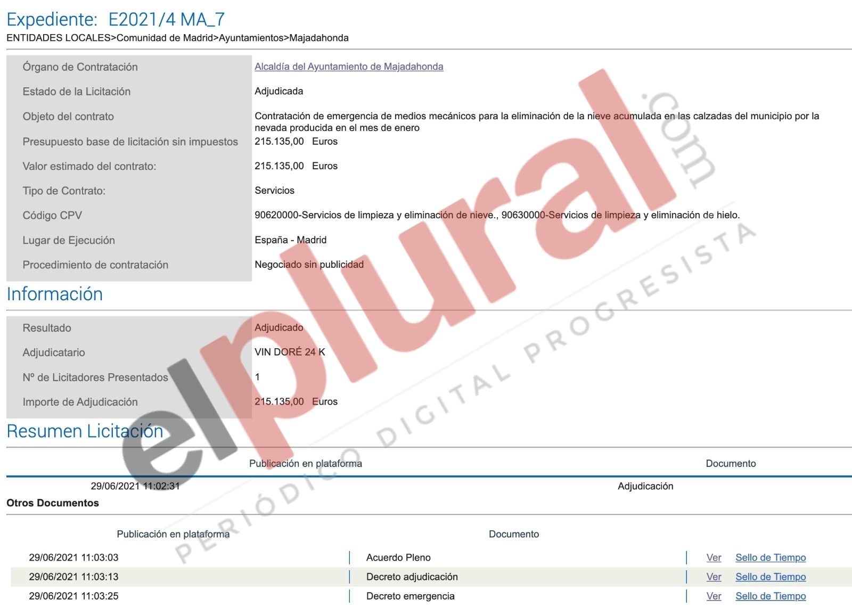Image resolution: width=852 pixels, height=616 pixels.
Task: Click the Decreto adjudicación document name
Action: 412,577
